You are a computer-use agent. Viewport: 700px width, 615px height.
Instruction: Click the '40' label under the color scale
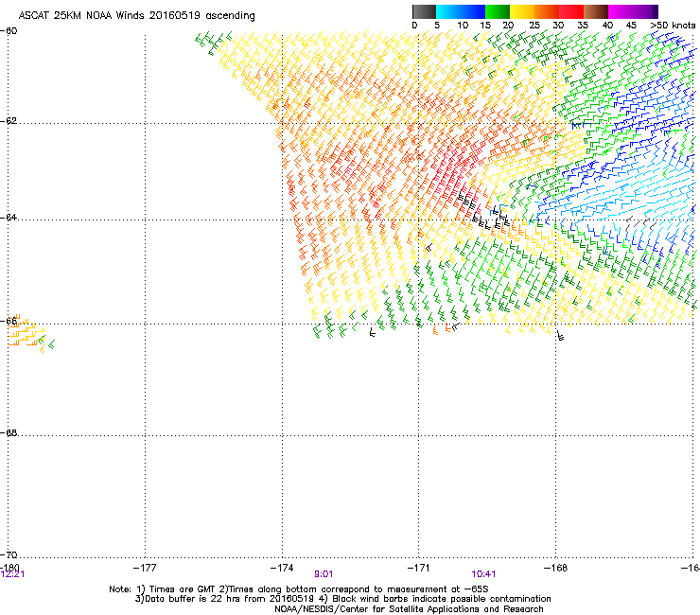click(x=607, y=26)
